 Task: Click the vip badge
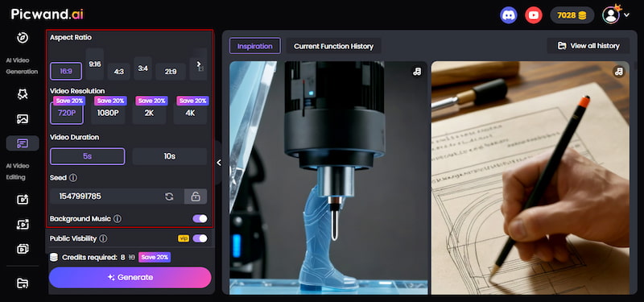pos(184,238)
